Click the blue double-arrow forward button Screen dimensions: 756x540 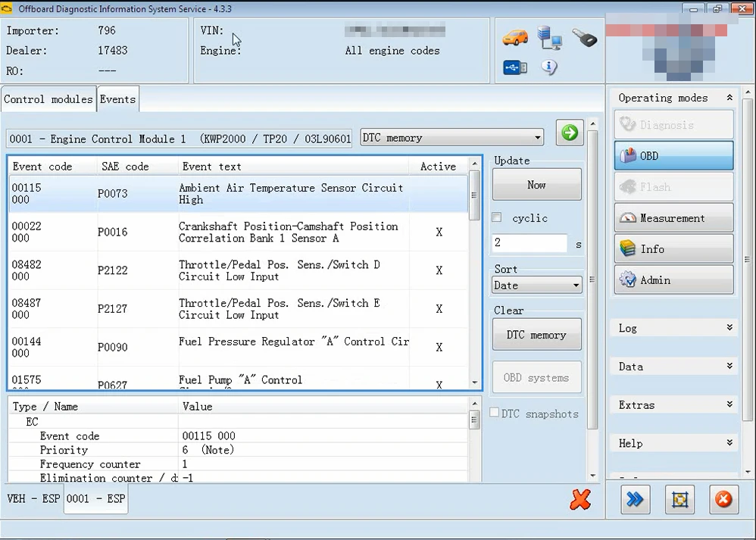coord(635,500)
